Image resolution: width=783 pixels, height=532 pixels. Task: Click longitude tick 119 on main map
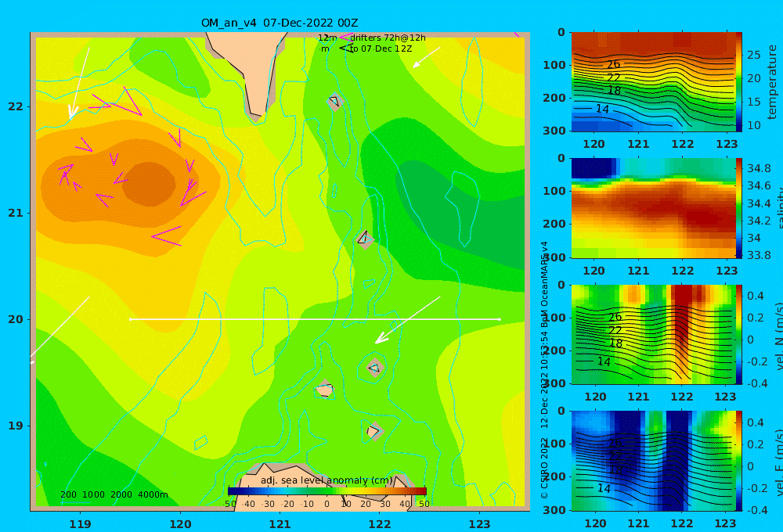(81, 524)
